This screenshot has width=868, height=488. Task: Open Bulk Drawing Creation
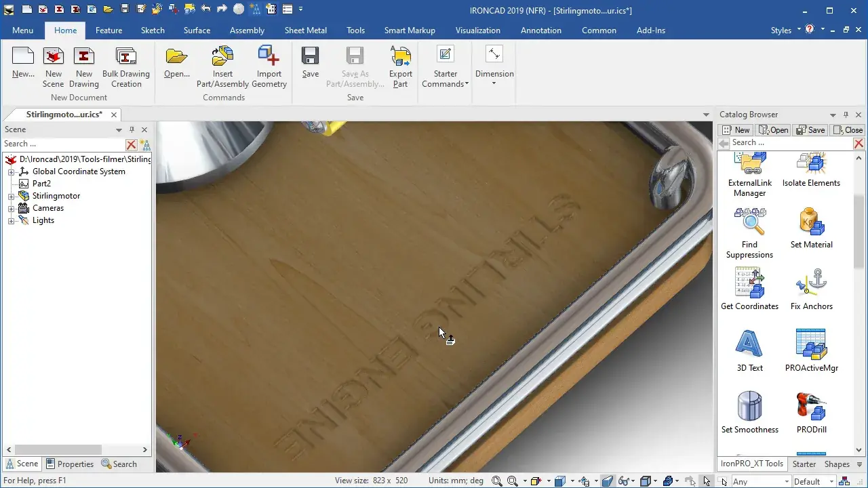[x=126, y=68]
